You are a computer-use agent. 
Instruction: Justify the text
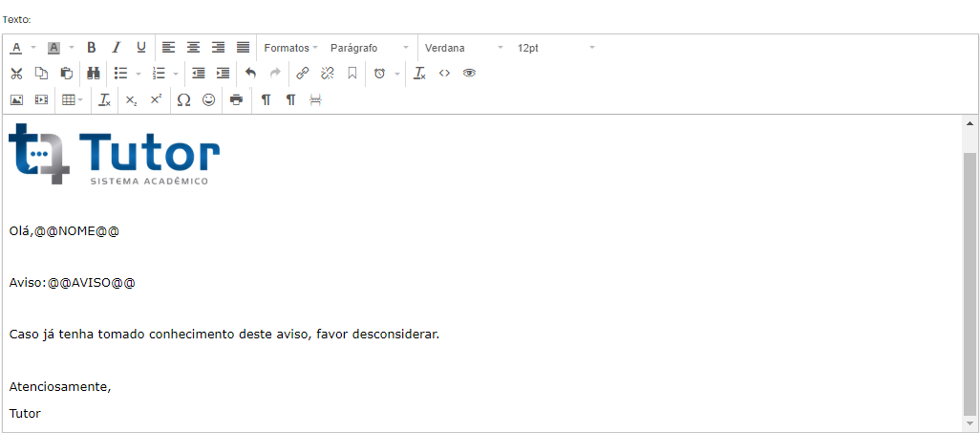tap(244, 48)
